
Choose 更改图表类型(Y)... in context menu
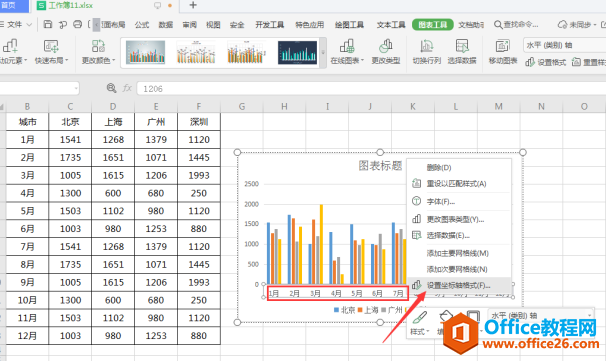click(460, 219)
